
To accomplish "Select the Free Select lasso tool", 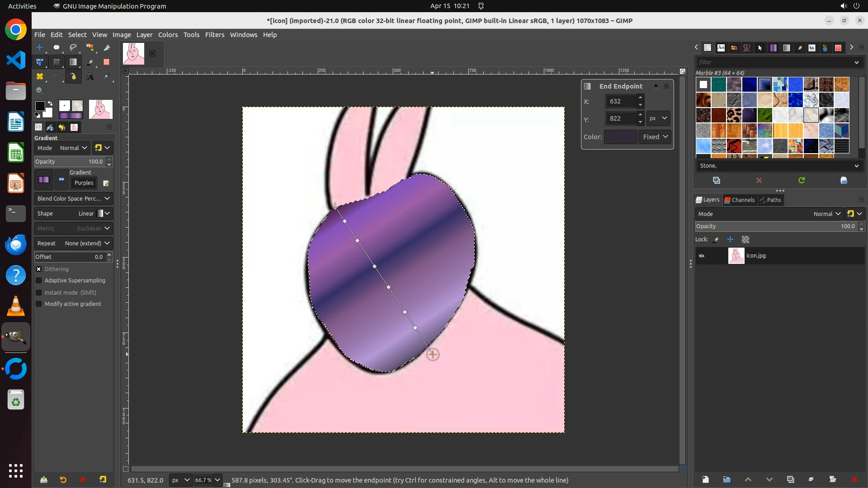I will pos(73,47).
